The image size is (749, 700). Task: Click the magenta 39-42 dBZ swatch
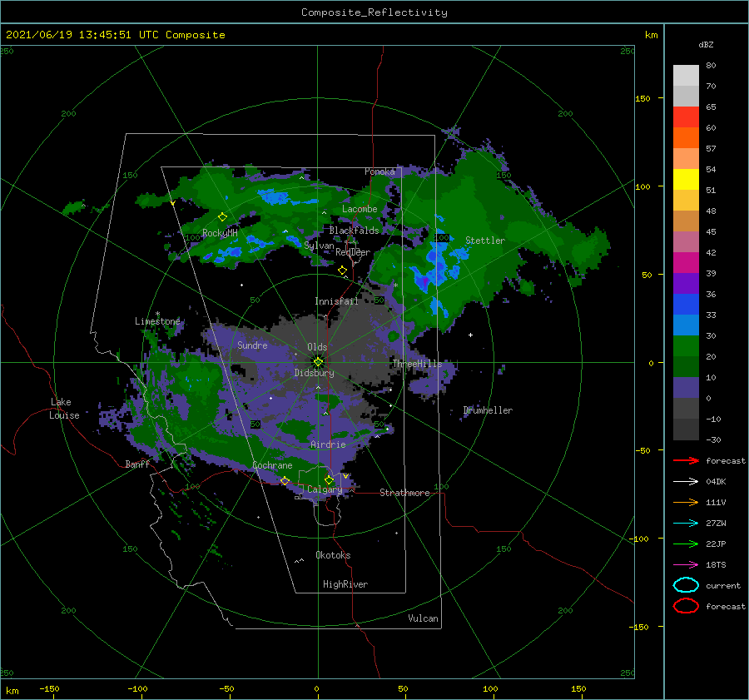(686, 263)
